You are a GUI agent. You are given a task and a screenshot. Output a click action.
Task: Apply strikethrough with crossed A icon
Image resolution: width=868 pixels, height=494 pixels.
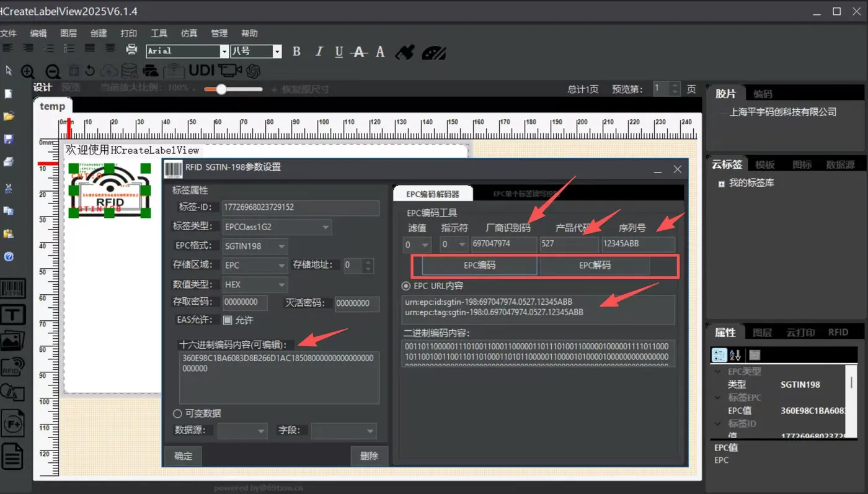pyautogui.click(x=358, y=52)
